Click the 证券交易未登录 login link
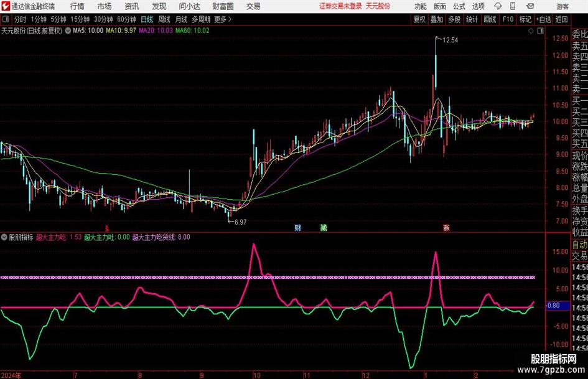Screen dimensions: 588x379 click(340, 6)
